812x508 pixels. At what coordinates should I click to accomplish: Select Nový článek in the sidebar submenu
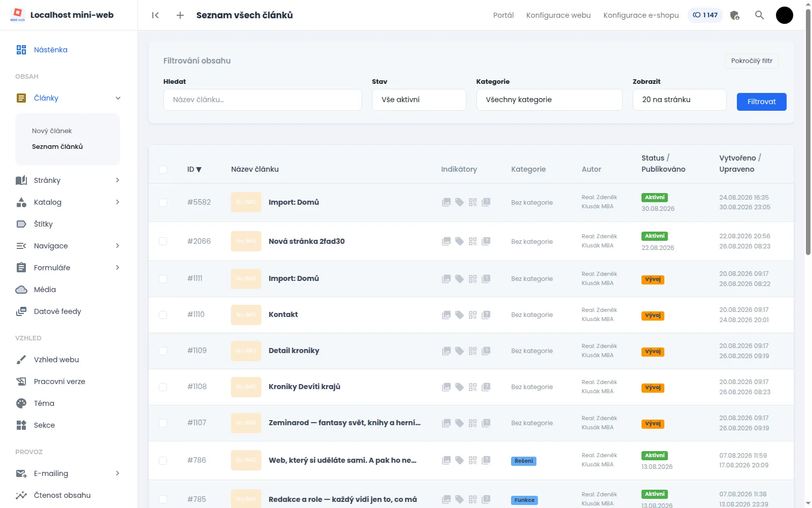tap(52, 131)
